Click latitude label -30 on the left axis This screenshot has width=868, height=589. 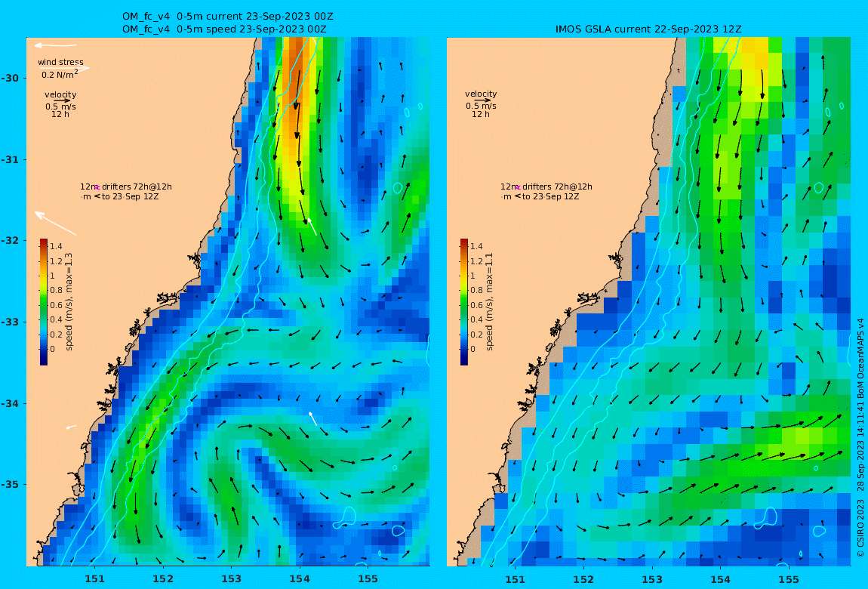click(9, 78)
